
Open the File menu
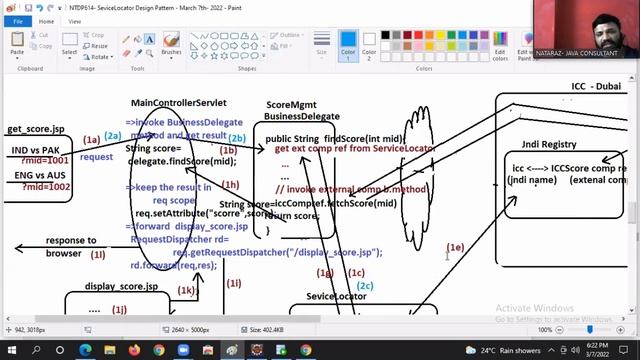point(18,21)
